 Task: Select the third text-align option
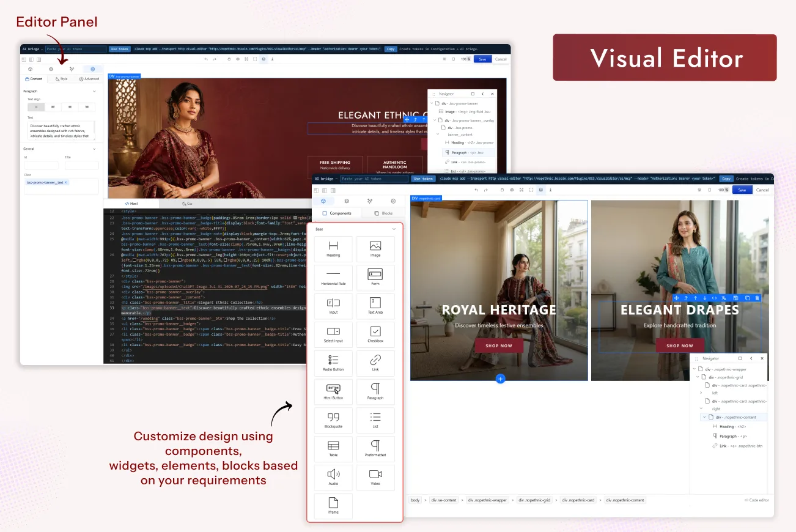coord(70,107)
